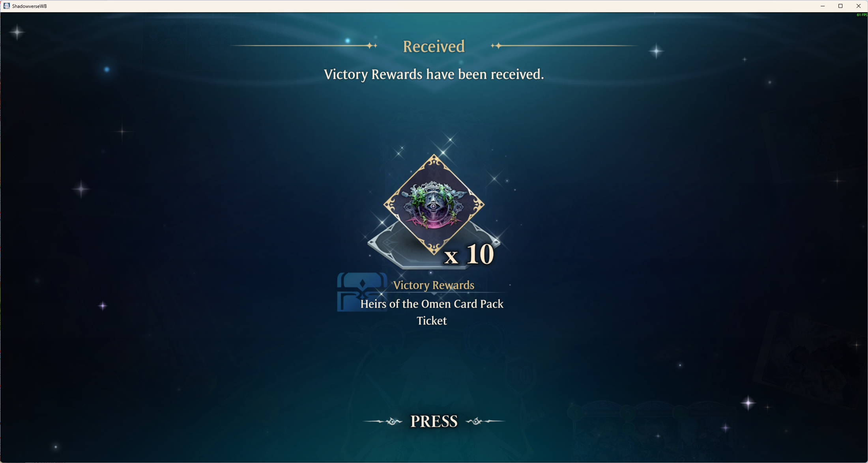Click the x 10 quantity label
Viewport: 868px width, 463px height.
469,254
